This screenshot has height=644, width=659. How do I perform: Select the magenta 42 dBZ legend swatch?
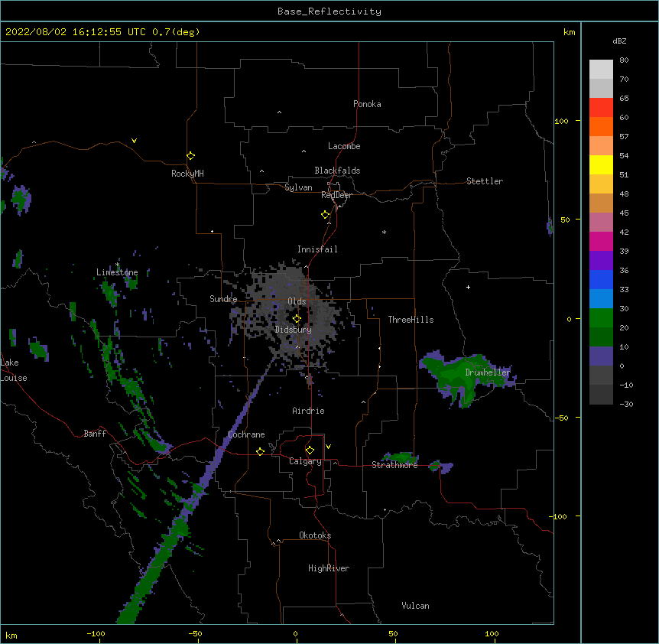click(601, 242)
